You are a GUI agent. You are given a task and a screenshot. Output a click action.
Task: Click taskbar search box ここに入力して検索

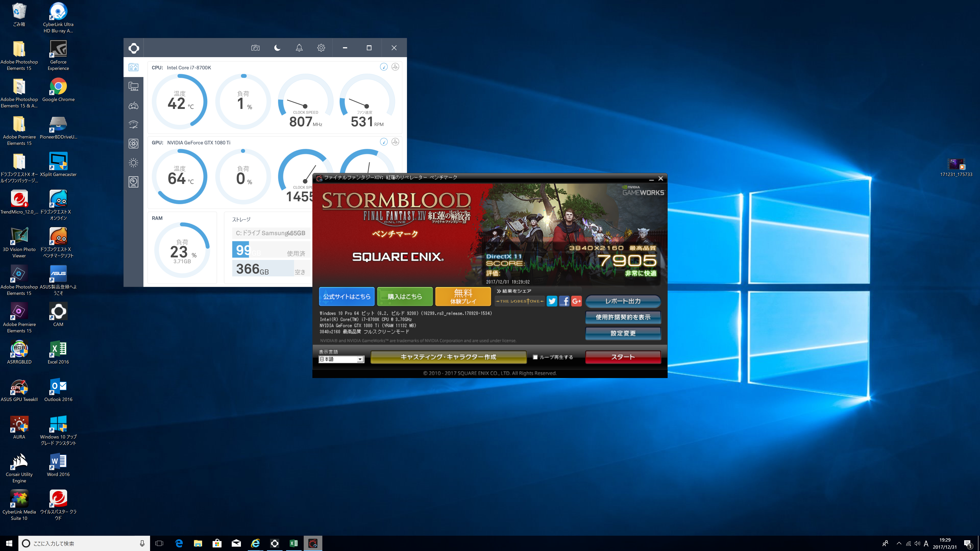point(84,543)
